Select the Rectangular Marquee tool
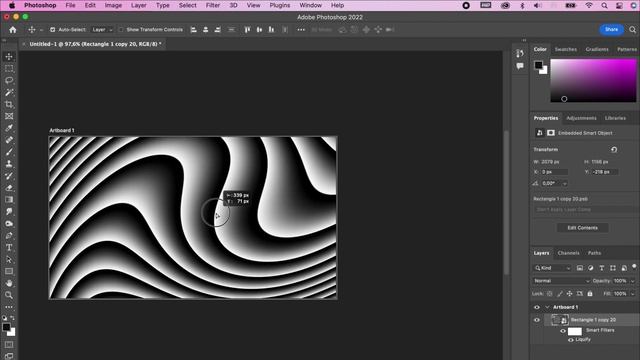The width and height of the screenshot is (640, 360). (9, 69)
